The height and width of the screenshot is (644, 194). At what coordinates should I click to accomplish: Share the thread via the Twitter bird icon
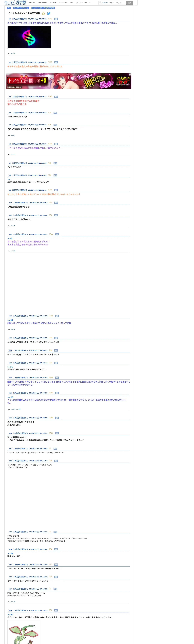[x=49, y=14]
